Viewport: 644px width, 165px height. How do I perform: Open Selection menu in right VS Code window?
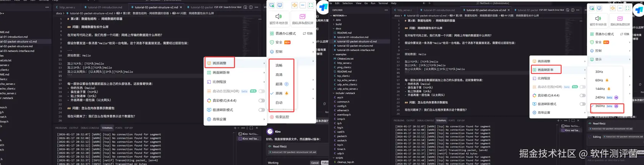point(347,3)
